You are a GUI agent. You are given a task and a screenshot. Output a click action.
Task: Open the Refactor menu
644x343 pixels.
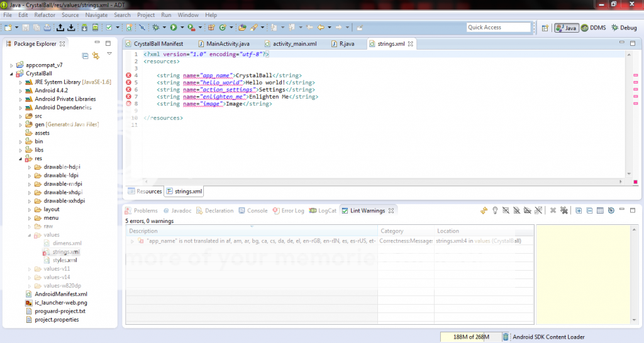click(x=45, y=14)
